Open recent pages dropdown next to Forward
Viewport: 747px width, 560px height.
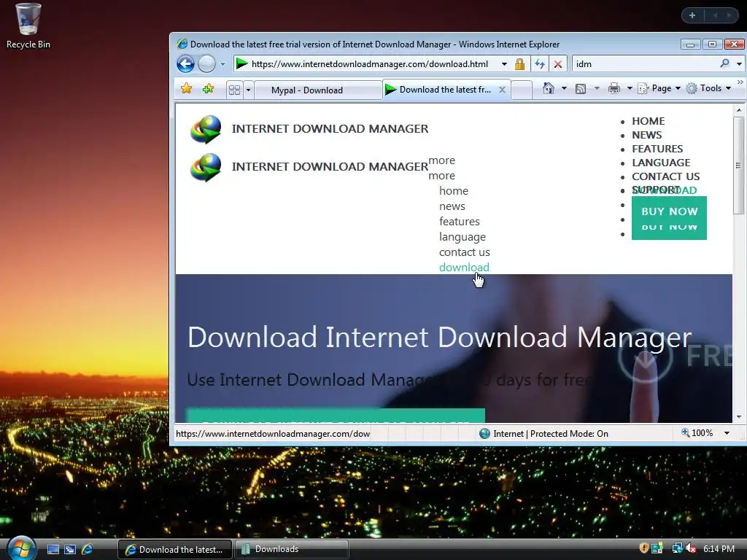(222, 64)
